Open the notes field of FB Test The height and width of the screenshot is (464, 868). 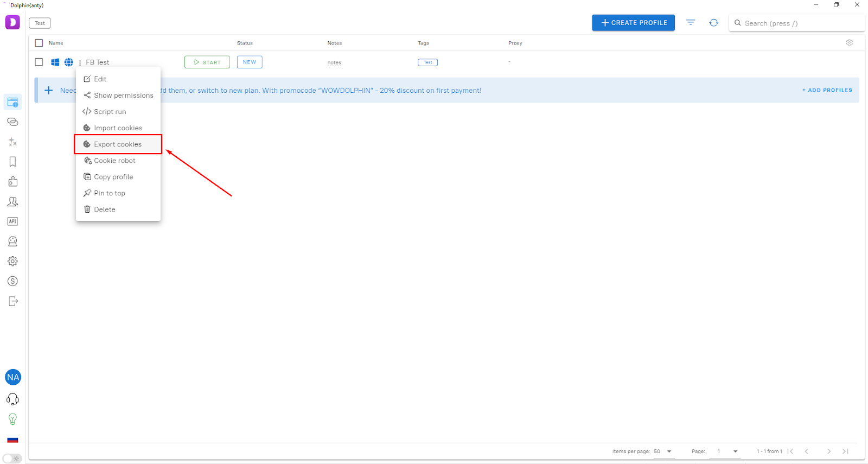click(x=334, y=62)
